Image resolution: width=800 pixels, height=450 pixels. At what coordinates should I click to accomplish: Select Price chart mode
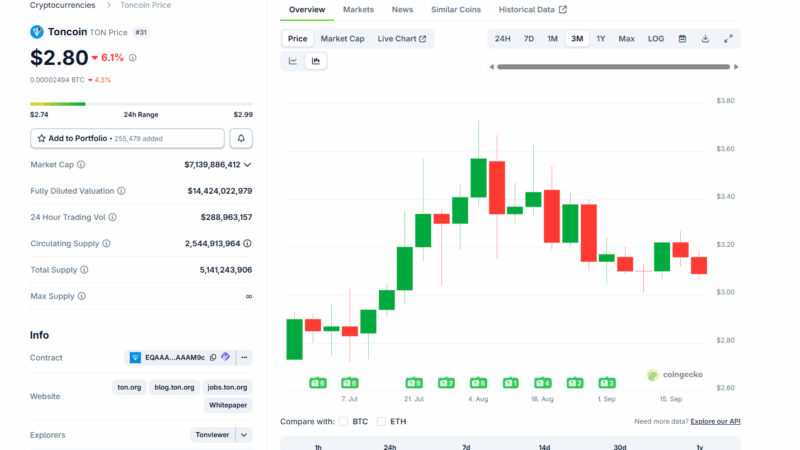point(297,39)
